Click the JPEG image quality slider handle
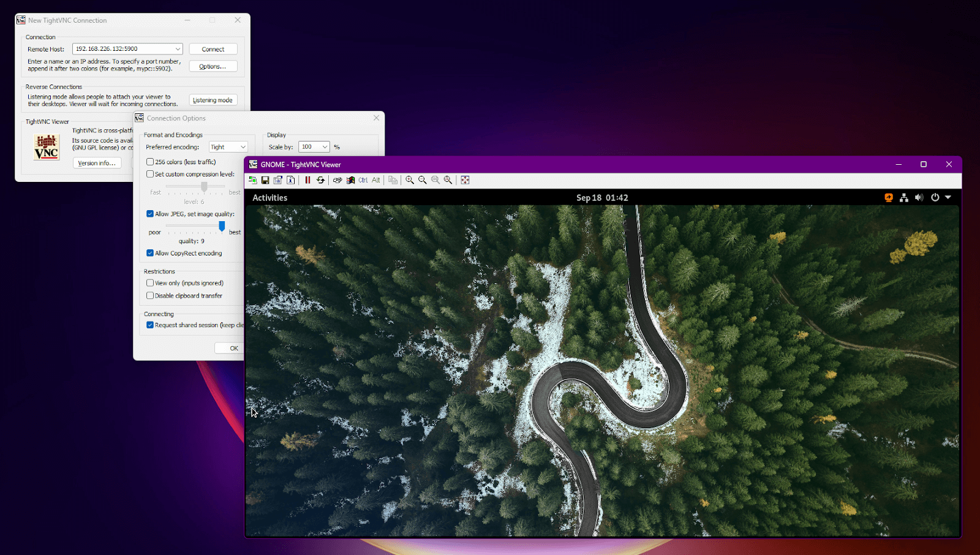Viewport: 980px width, 555px height. pyautogui.click(x=222, y=226)
